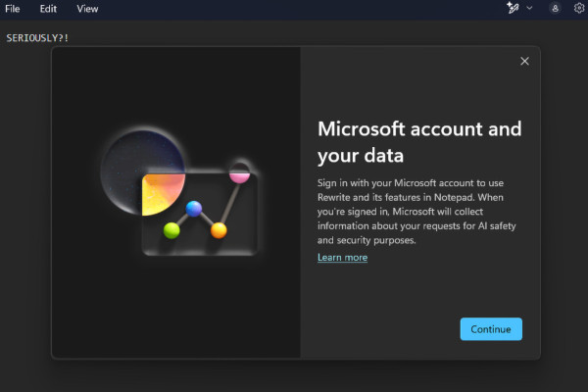Follow the Learn more link

(x=342, y=258)
